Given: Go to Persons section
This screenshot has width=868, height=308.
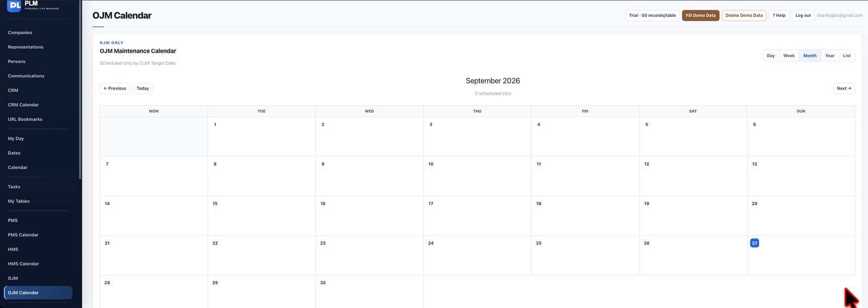Looking at the screenshot, I should point(16,61).
